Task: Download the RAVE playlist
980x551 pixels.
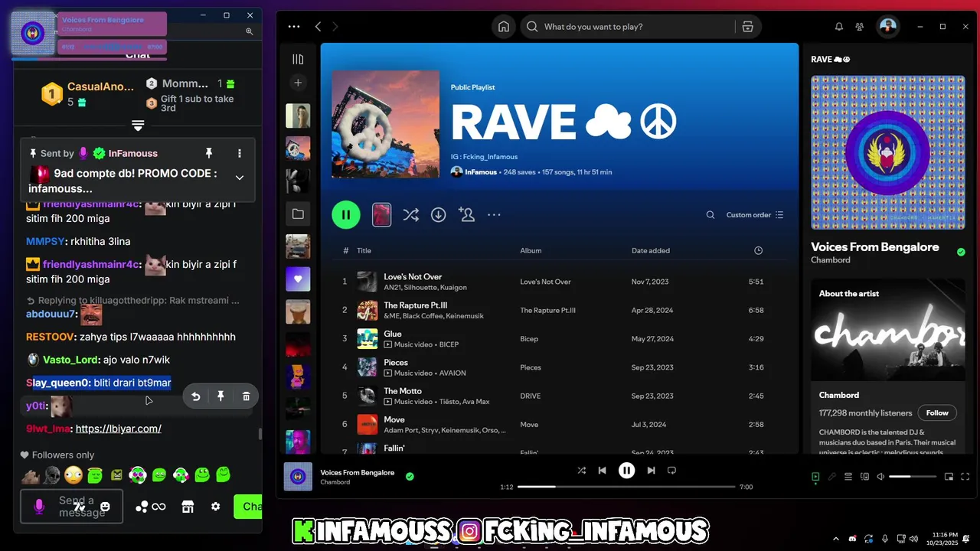Action: click(x=438, y=215)
